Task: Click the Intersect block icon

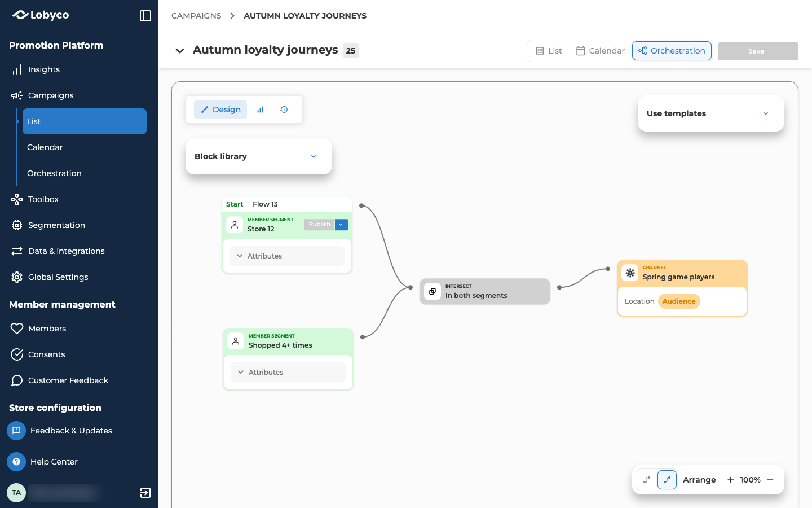Action: (433, 291)
